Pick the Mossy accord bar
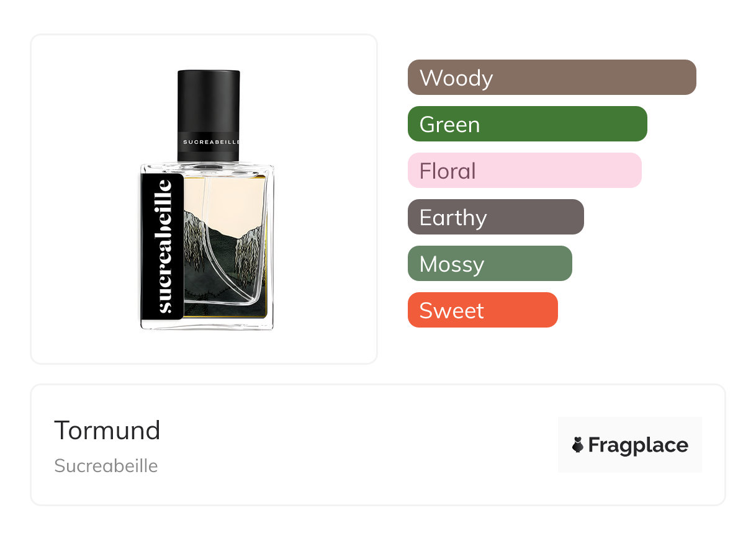The width and height of the screenshot is (756, 536). tap(489, 264)
